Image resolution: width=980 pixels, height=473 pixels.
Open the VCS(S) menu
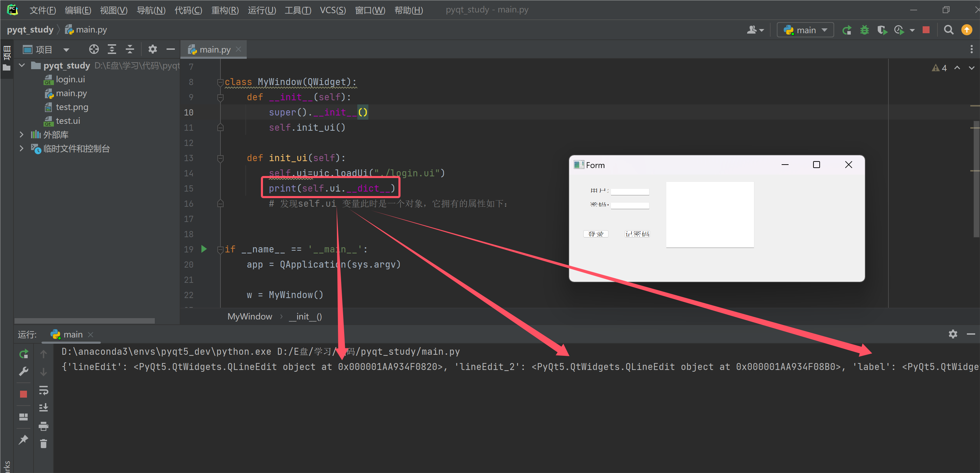coord(333,10)
